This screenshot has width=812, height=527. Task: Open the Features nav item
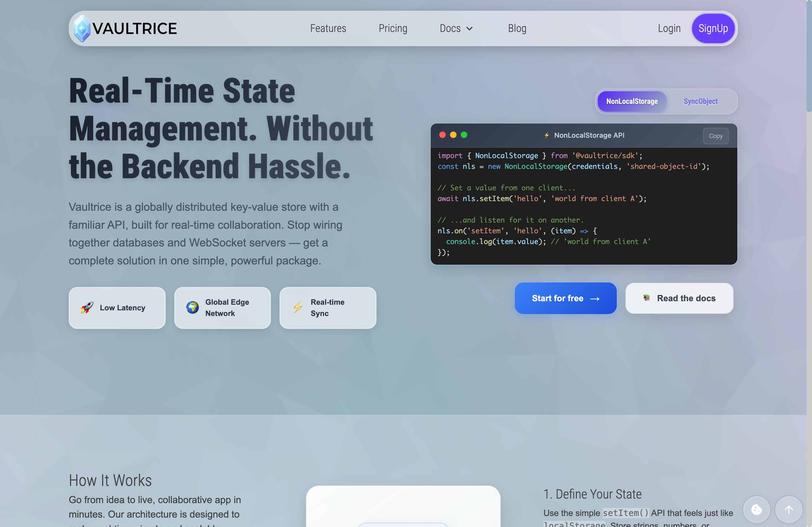coord(328,29)
